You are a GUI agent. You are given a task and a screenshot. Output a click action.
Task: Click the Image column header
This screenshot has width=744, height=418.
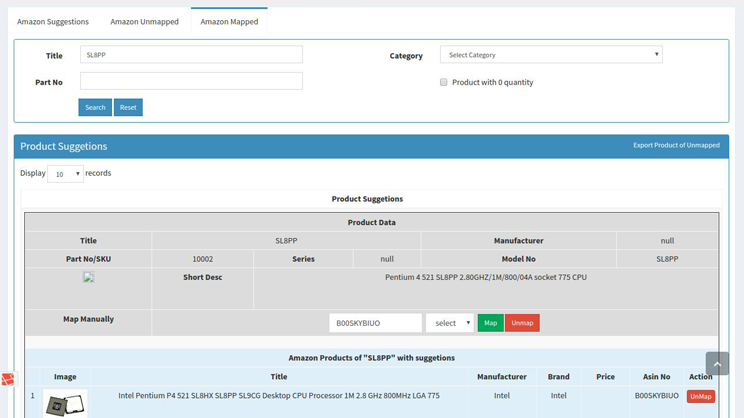(x=65, y=377)
